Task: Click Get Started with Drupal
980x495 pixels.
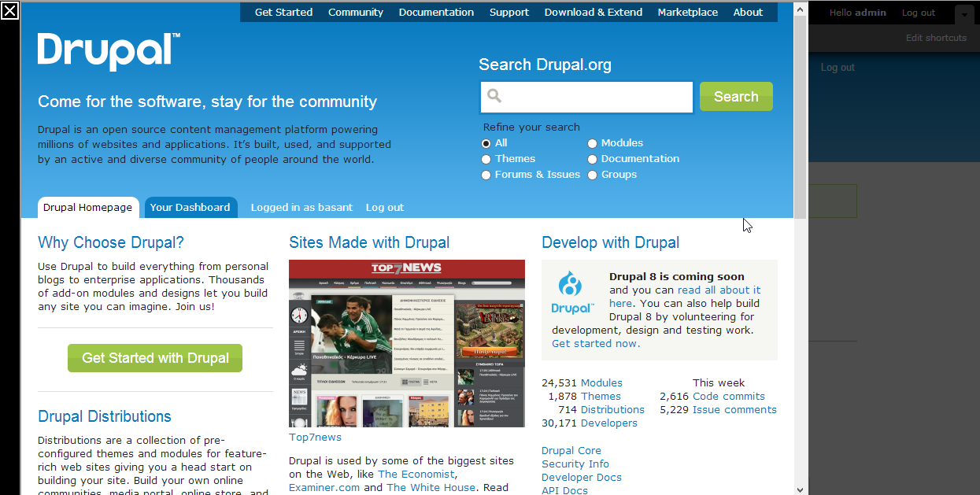Action: 154,357
